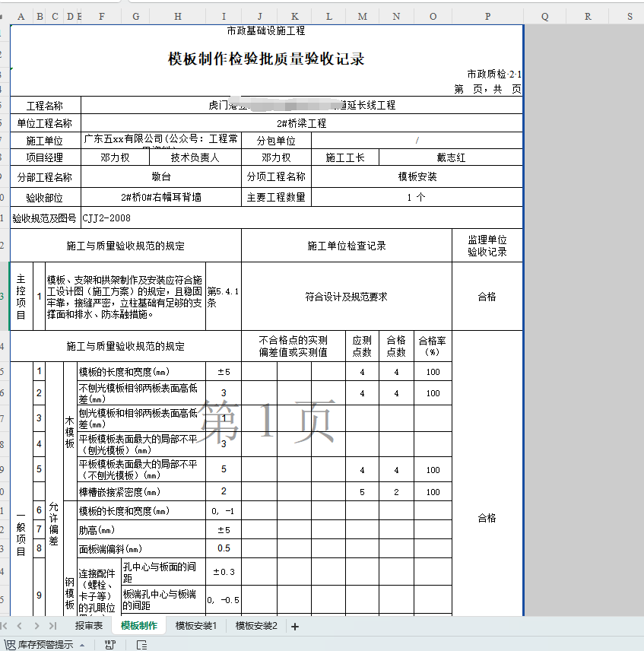Click the next sheet arrow

click(x=36, y=626)
